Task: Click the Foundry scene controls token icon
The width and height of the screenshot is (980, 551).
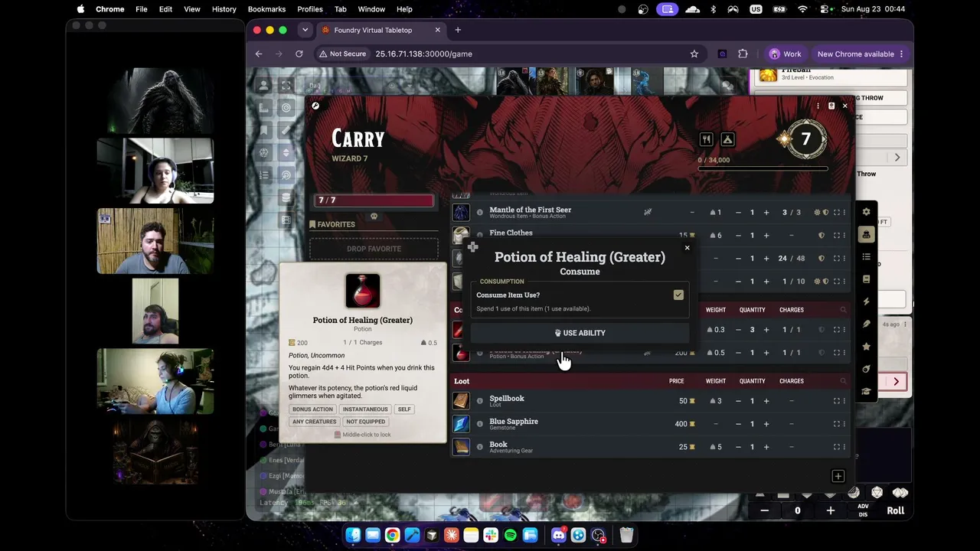Action: [264, 86]
